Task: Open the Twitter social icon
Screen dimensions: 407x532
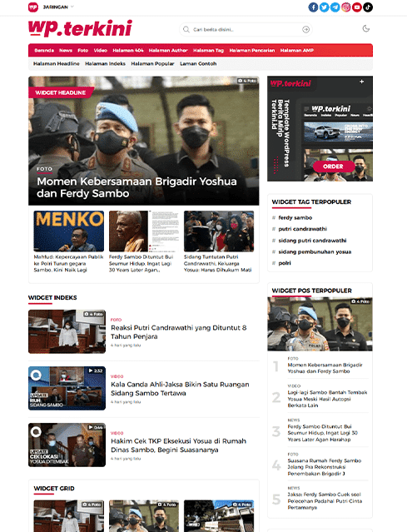Action: (x=325, y=7)
